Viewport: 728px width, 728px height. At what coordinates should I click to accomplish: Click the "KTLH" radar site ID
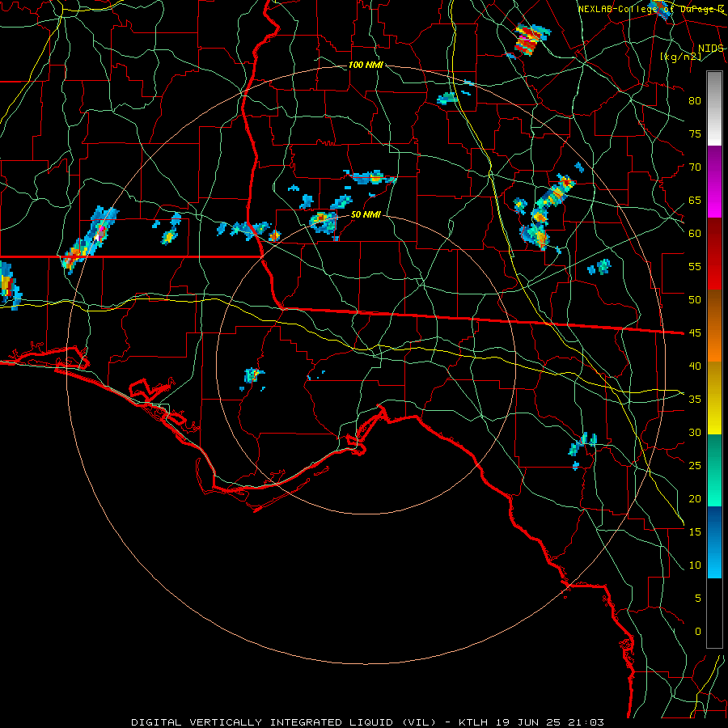pyautogui.click(x=472, y=722)
